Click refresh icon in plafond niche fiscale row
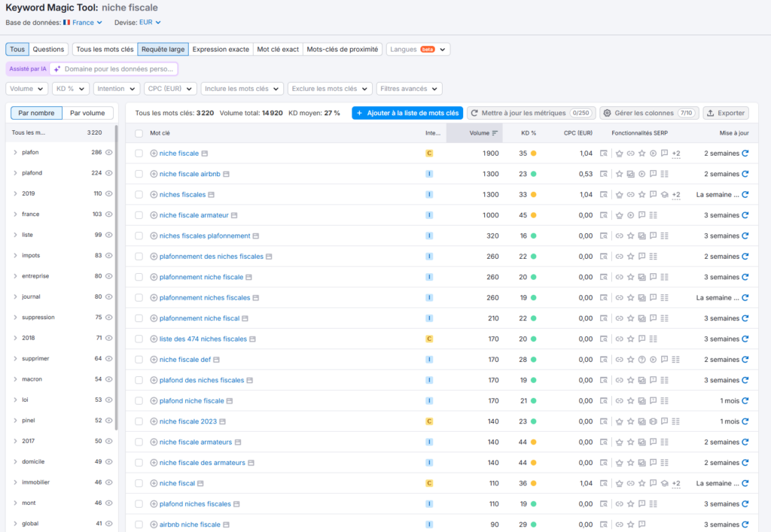Viewport: 771px width, 532px height. (745, 401)
